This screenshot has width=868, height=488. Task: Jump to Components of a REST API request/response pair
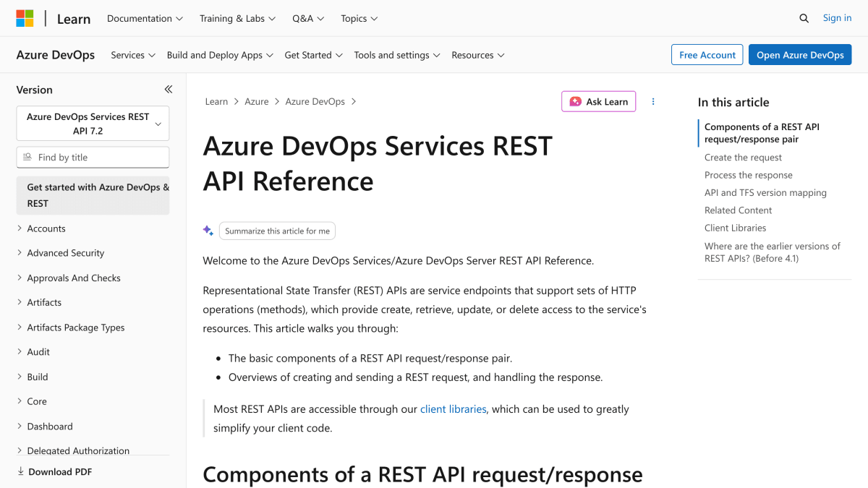762,133
